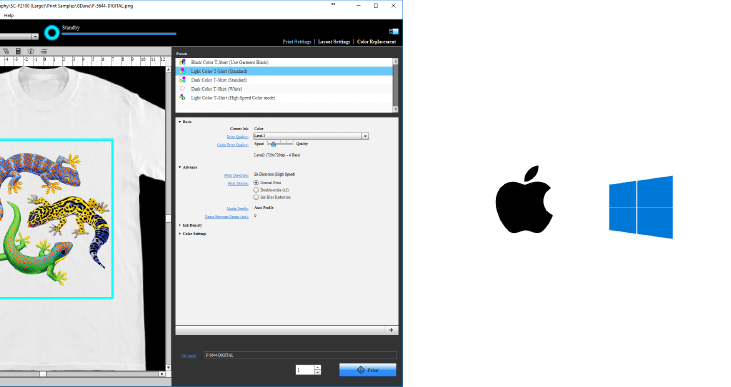Image resolution: width=731 pixels, height=387 pixels.
Task: Click the gecko artwork on the T-shirt preview
Action: tap(55, 219)
